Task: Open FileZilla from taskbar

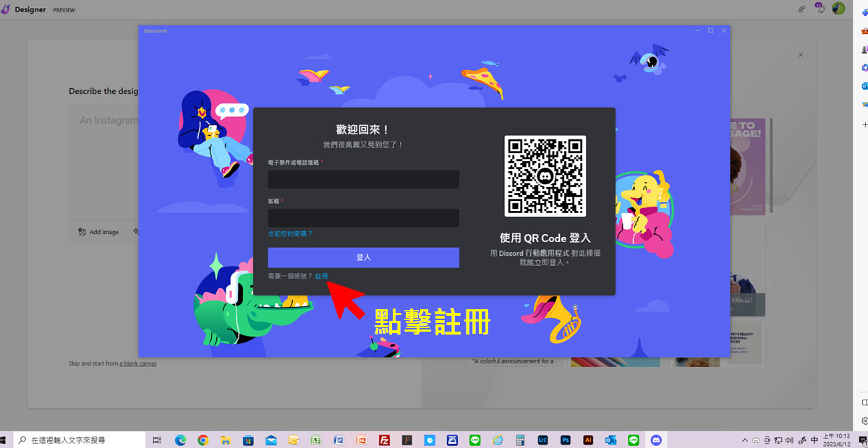Action: click(x=384, y=439)
